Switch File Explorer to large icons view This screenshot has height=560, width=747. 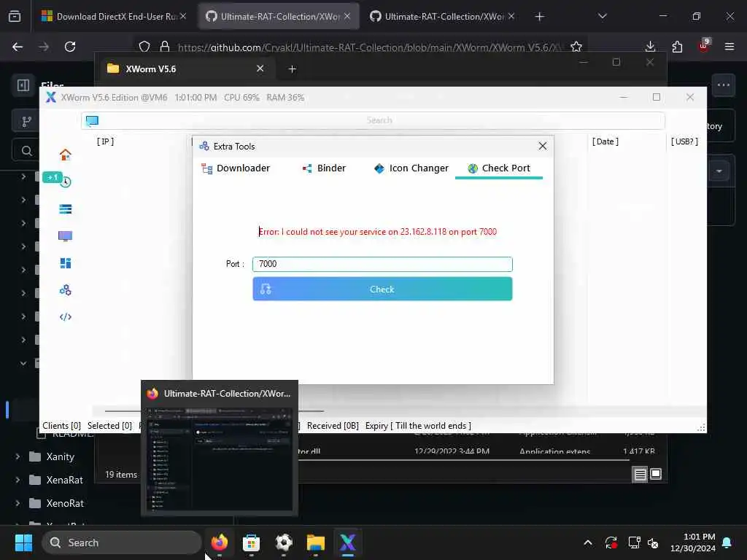tap(656, 474)
